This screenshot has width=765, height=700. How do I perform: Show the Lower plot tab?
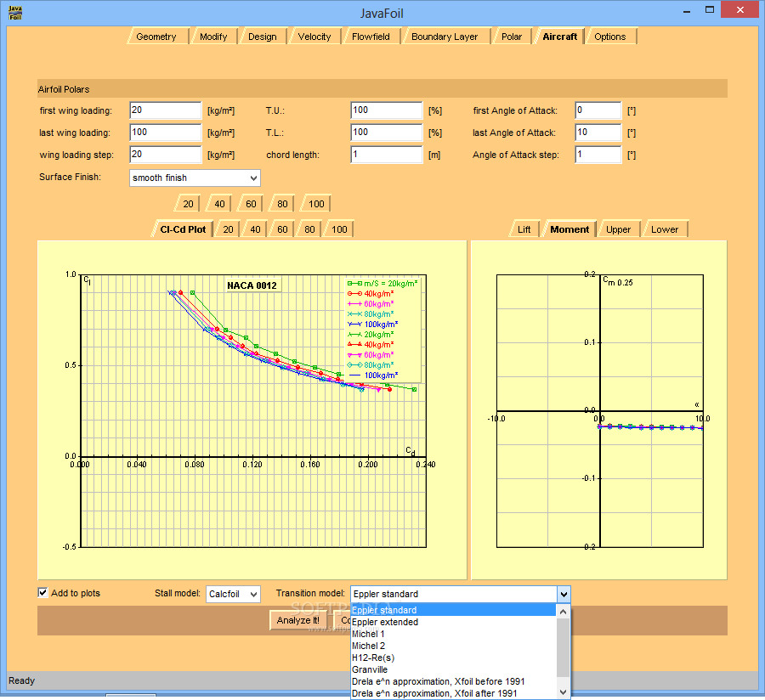[x=665, y=229]
